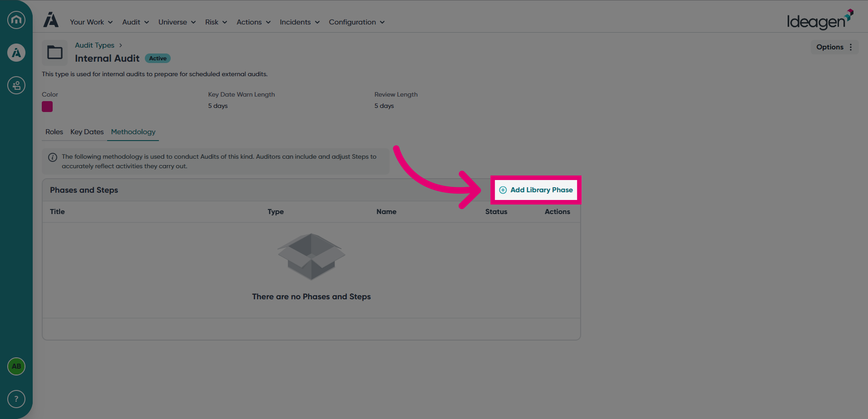This screenshot has height=419, width=868.
Task: Open the Options button
Action: point(834,47)
